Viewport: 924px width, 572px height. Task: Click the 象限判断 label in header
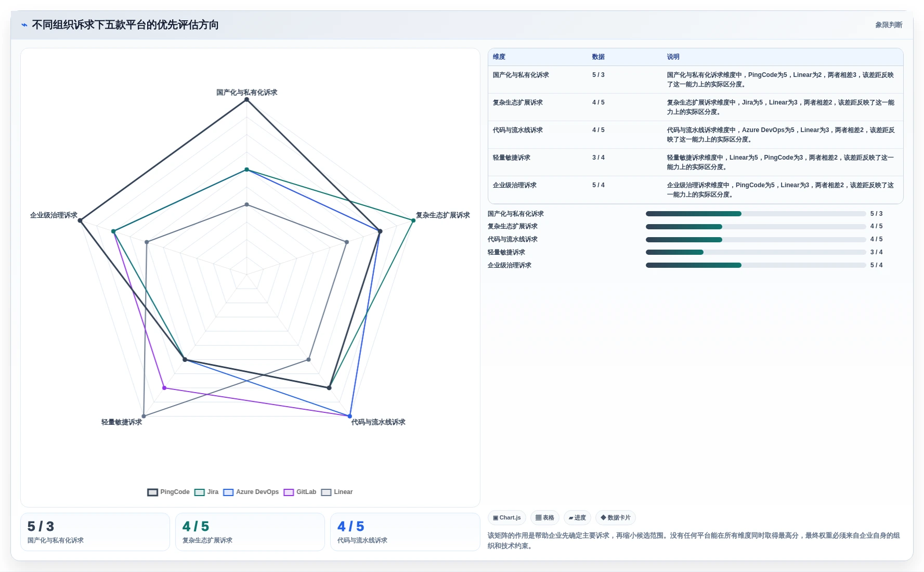coord(889,25)
